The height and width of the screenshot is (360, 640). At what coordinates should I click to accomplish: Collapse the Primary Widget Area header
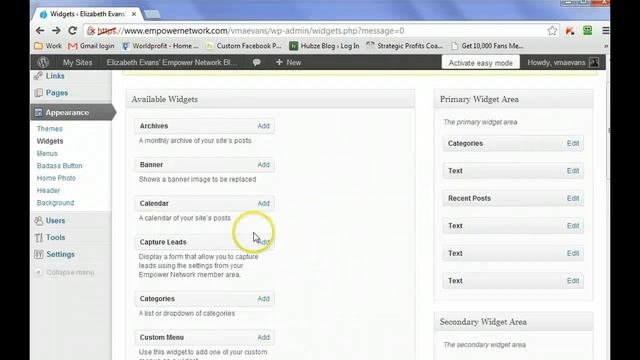[513, 99]
